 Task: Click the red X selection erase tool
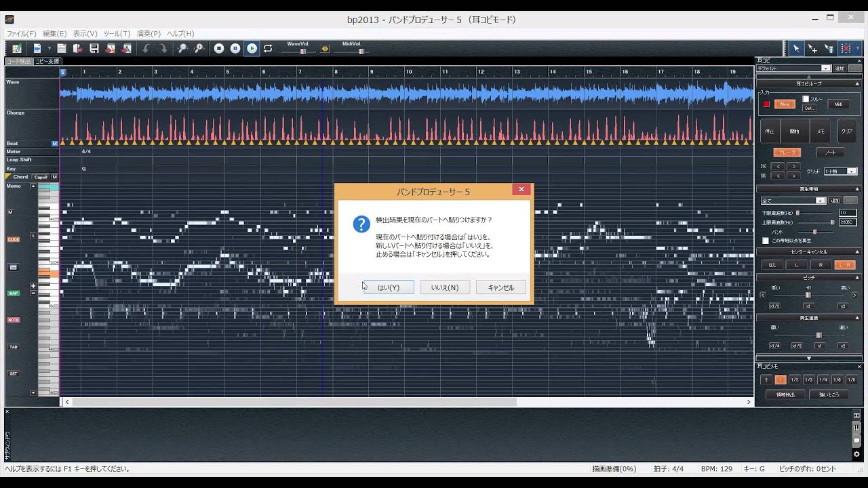[x=846, y=48]
